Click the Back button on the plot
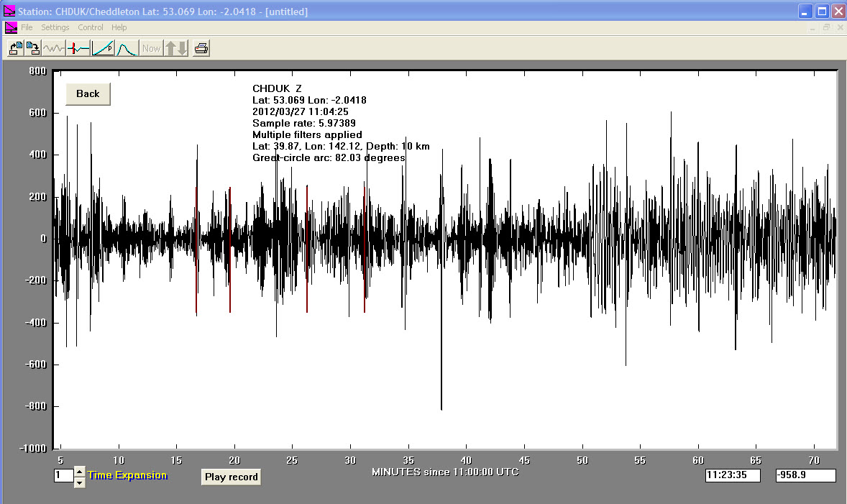The image size is (847, 504). [x=88, y=94]
